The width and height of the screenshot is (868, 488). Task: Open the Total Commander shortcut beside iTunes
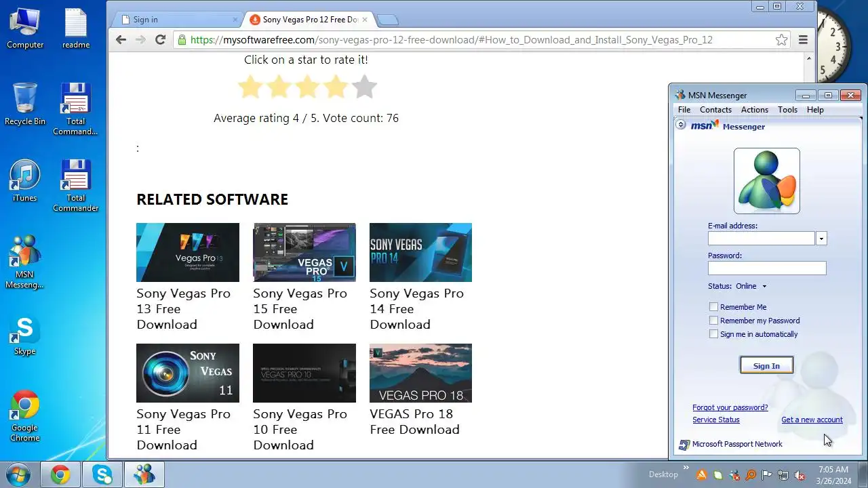tap(76, 186)
